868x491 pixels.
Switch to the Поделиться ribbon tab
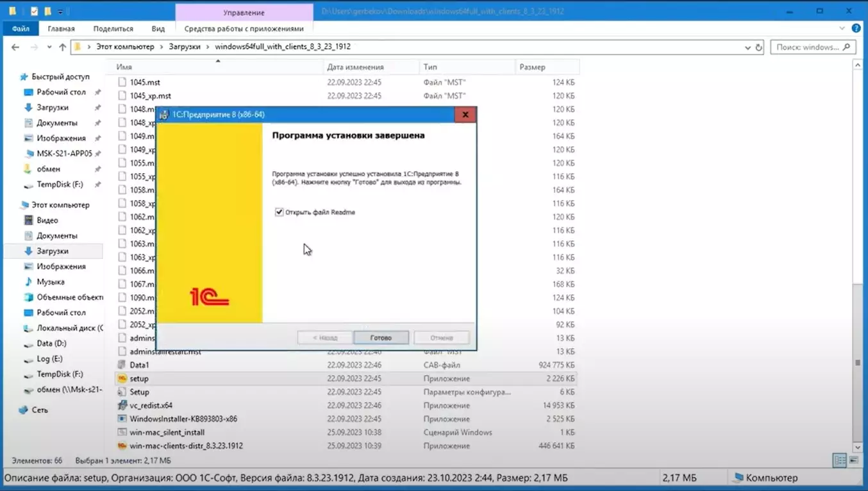(113, 28)
